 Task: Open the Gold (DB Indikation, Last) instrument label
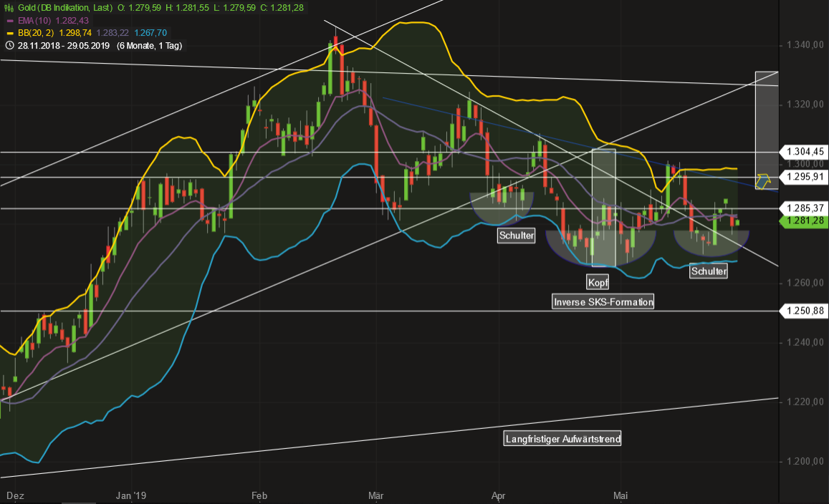click(x=64, y=7)
